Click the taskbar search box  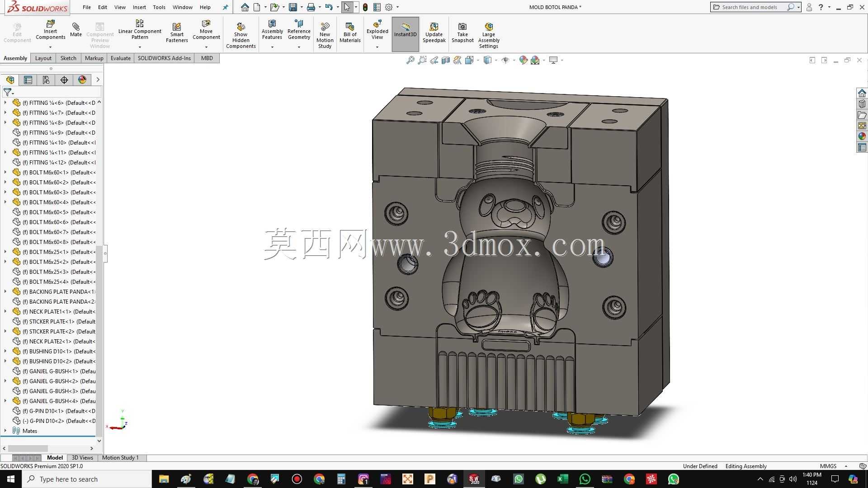click(87, 479)
